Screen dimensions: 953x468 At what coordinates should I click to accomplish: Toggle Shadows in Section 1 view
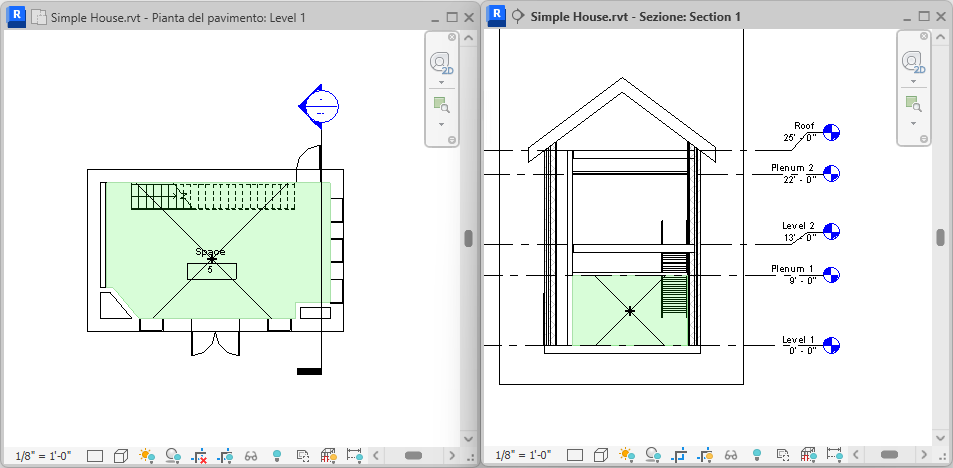coord(654,455)
